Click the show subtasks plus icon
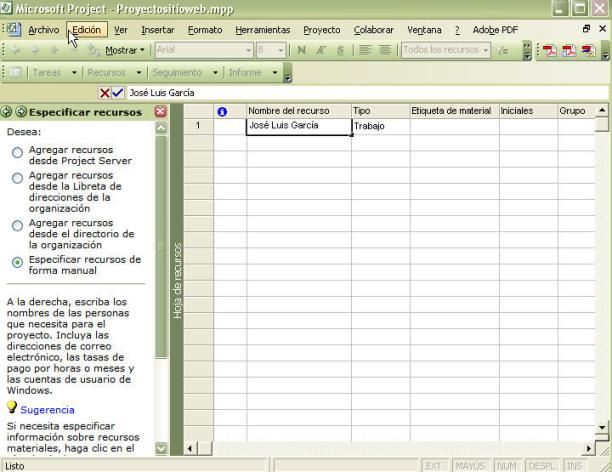612x472 pixels. pyautogui.click(x=54, y=50)
